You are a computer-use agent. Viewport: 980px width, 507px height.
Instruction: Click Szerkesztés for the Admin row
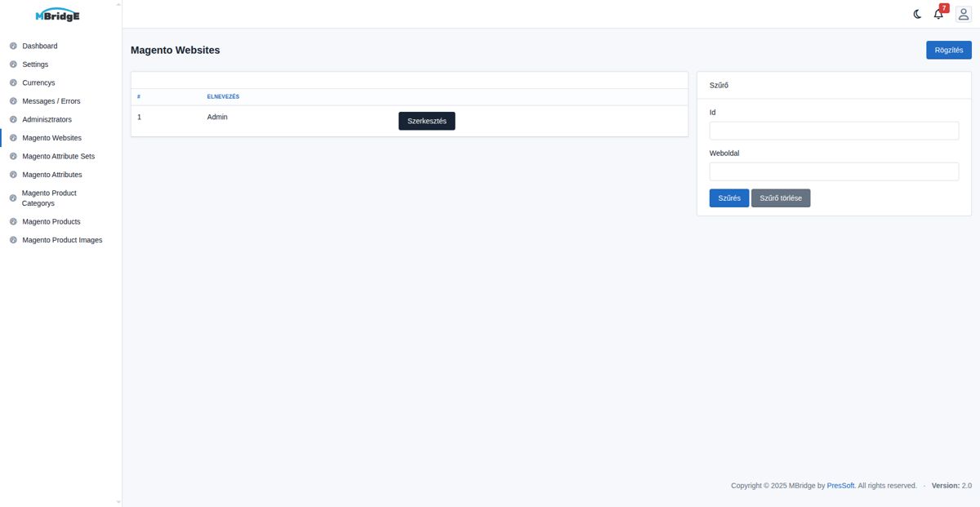coord(426,121)
